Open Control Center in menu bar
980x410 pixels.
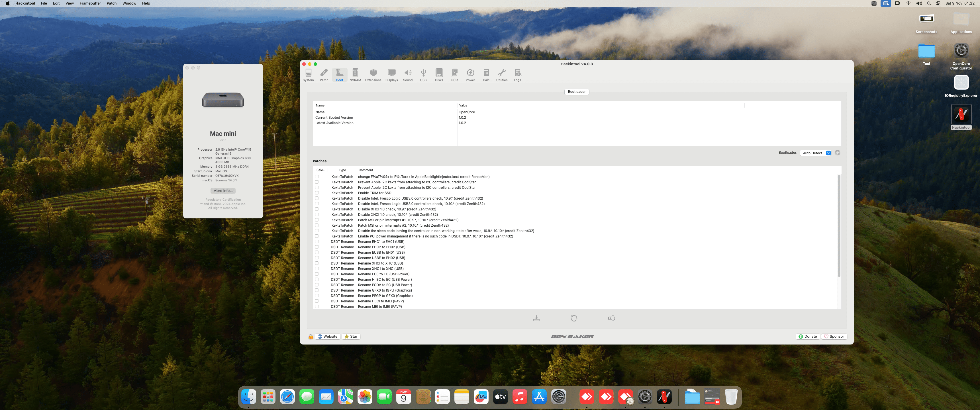point(938,3)
